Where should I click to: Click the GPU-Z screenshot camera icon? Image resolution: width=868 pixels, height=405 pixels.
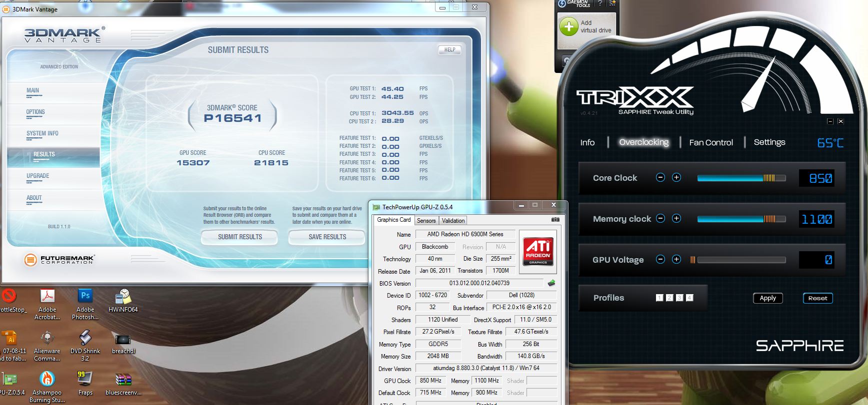[555, 220]
